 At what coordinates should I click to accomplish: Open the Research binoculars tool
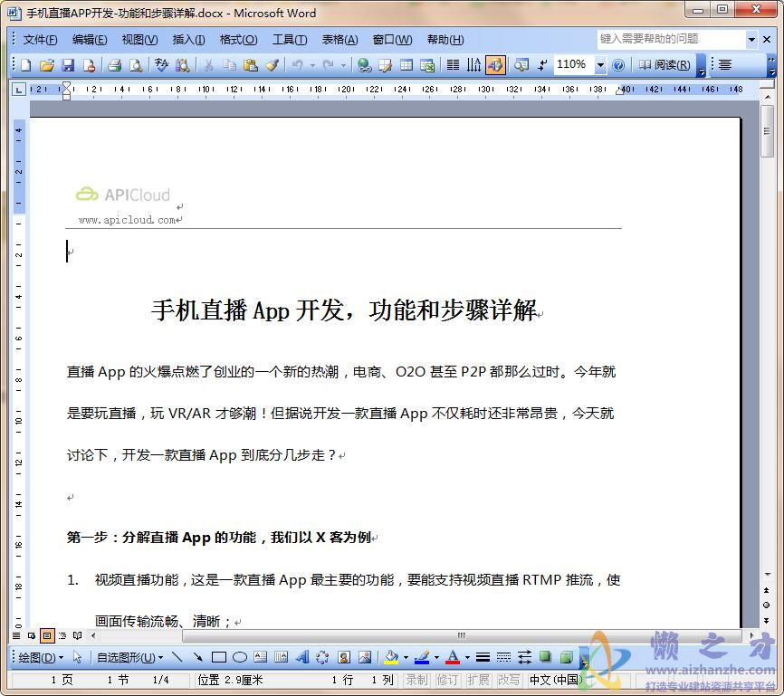point(183,65)
